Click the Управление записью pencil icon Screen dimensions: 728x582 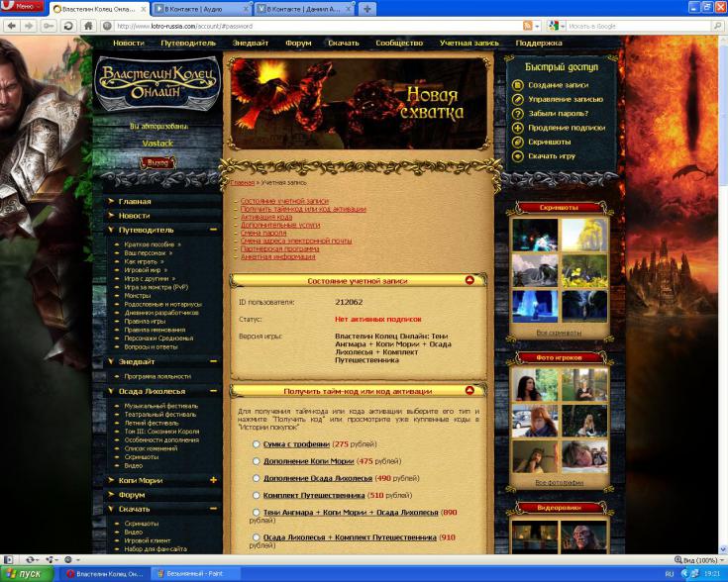pos(517,99)
